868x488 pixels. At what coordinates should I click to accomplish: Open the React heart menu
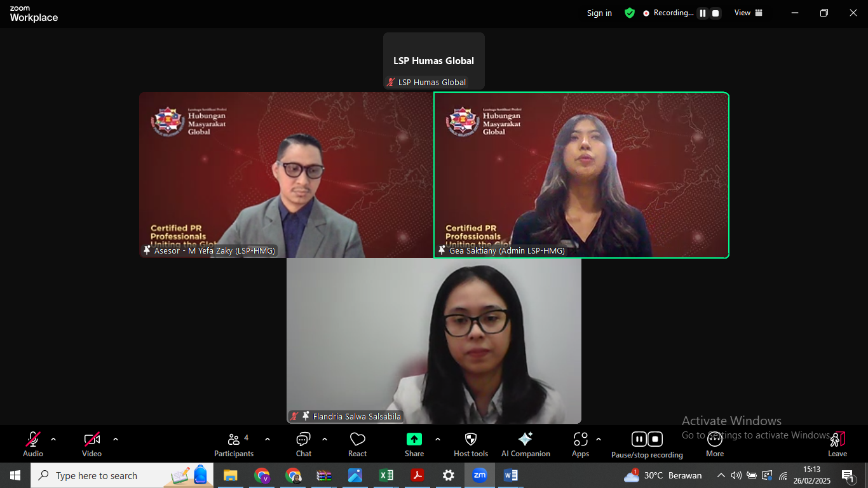pyautogui.click(x=358, y=444)
